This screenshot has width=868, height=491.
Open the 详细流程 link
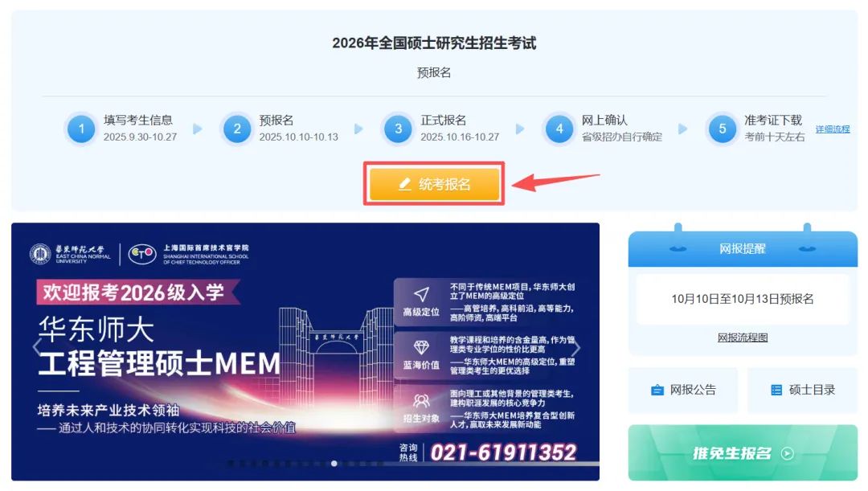click(832, 129)
